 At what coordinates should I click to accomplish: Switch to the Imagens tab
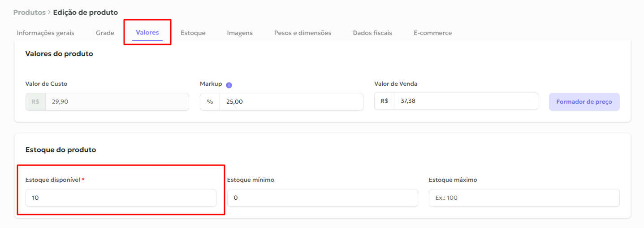[239, 33]
